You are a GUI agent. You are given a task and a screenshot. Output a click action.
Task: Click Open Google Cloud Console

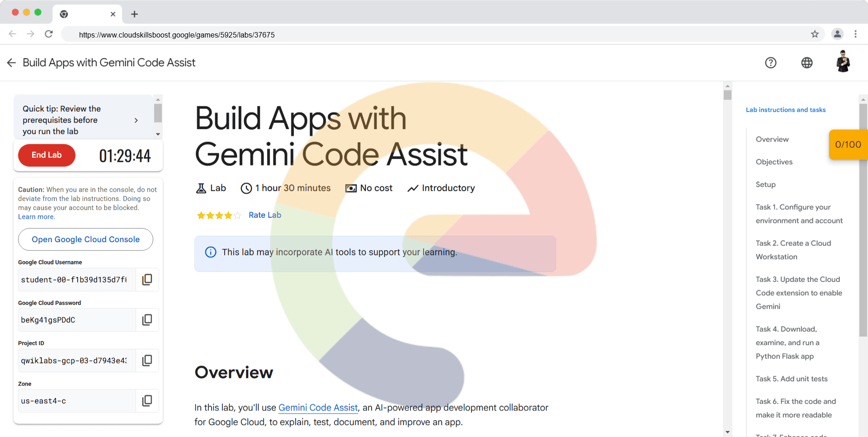pos(85,240)
